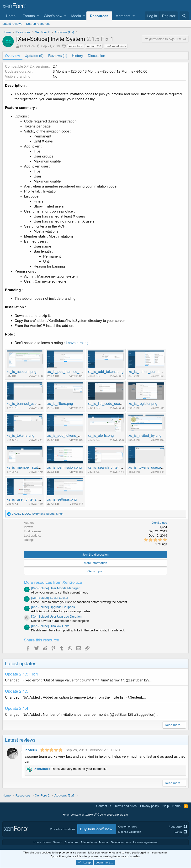Image resolution: width=191 pixels, height=868 pixels.
Task: Click Learn more about cookies
Action: tap(104, 863)
